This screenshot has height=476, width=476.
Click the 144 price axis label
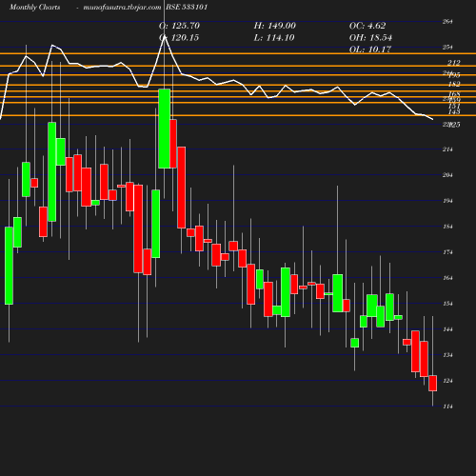(447, 329)
